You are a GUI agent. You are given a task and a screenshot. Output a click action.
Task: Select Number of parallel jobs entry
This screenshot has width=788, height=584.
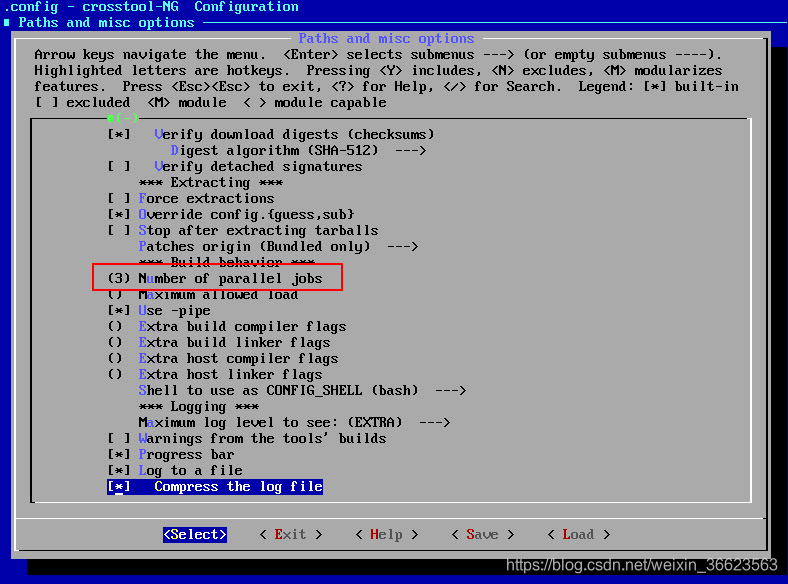point(215,278)
